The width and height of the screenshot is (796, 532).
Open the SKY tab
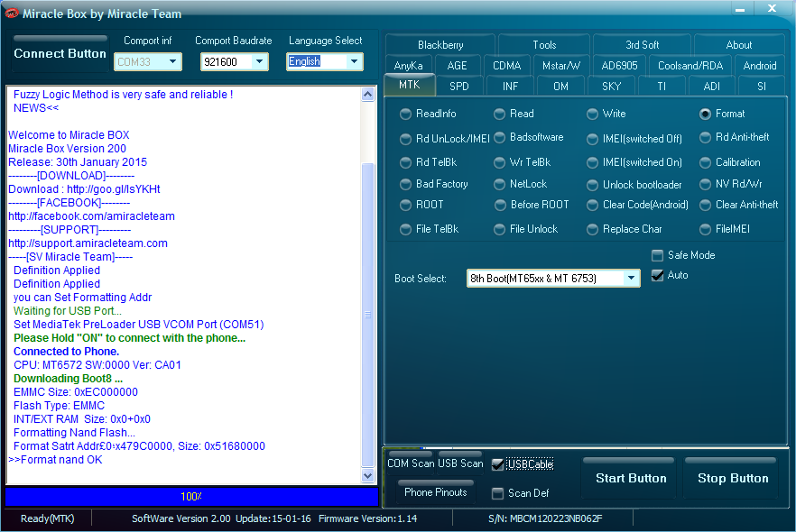click(x=611, y=87)
